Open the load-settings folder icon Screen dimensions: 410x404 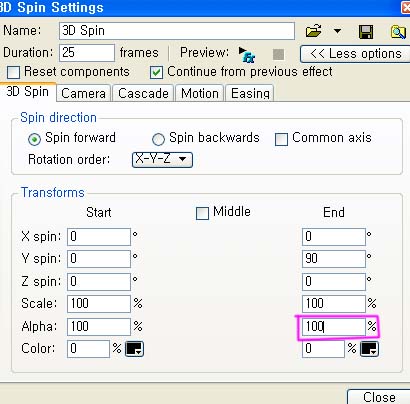313,31
